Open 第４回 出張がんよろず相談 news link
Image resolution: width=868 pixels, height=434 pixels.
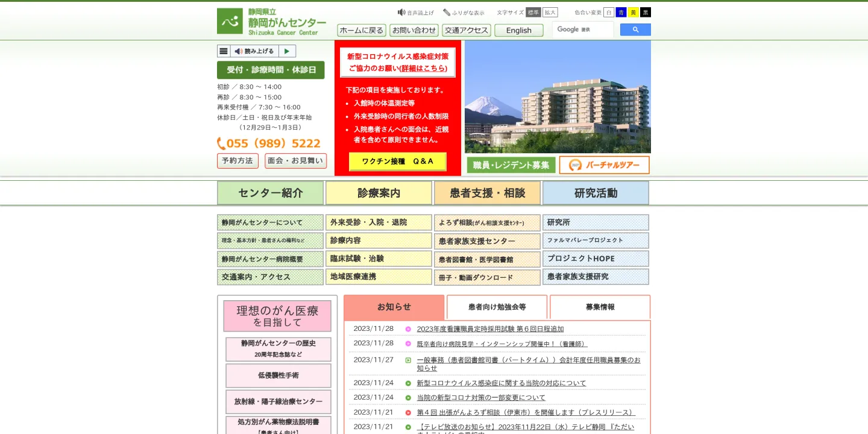pyautogui.click(x=526, y=413)
